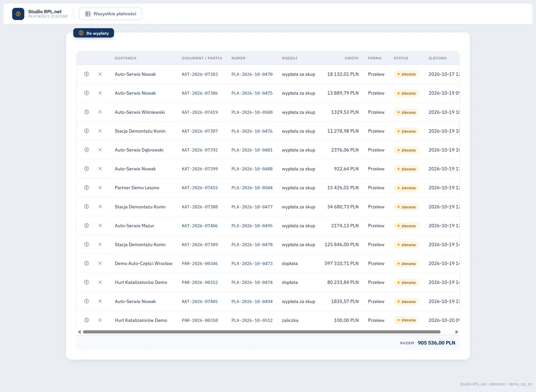Open Wszystkie płatności view
This screenshot has width=536, height=392.
pos(110,14)
